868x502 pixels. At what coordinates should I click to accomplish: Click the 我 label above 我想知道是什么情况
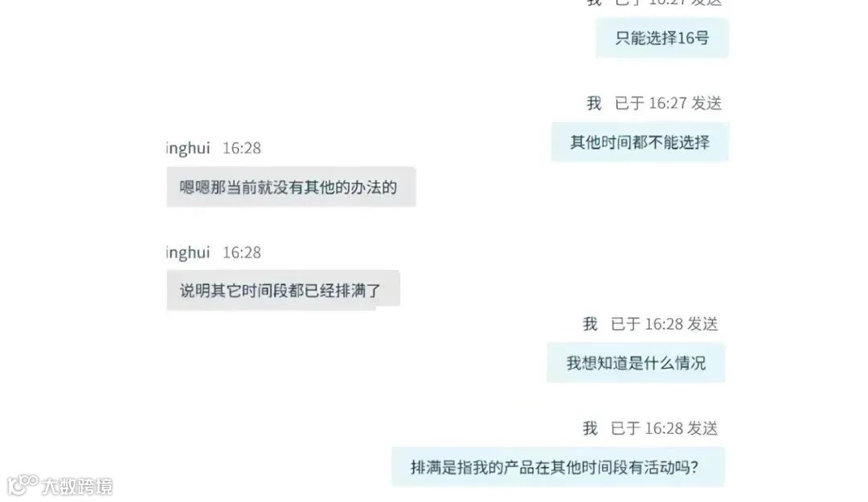point(590,324)
